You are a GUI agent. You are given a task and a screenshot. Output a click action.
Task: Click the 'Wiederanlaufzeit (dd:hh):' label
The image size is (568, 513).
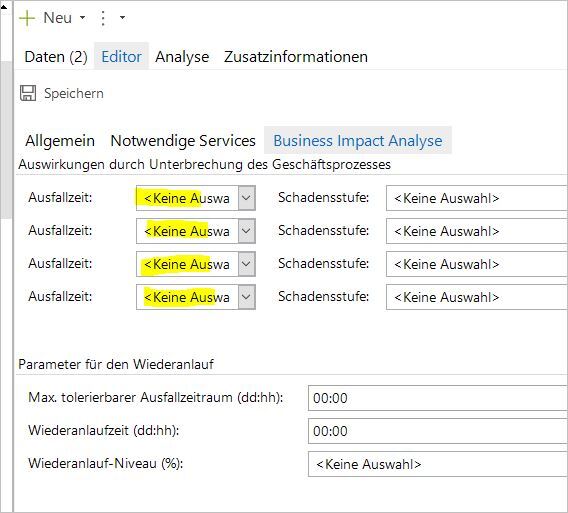[x=104, y=430]
